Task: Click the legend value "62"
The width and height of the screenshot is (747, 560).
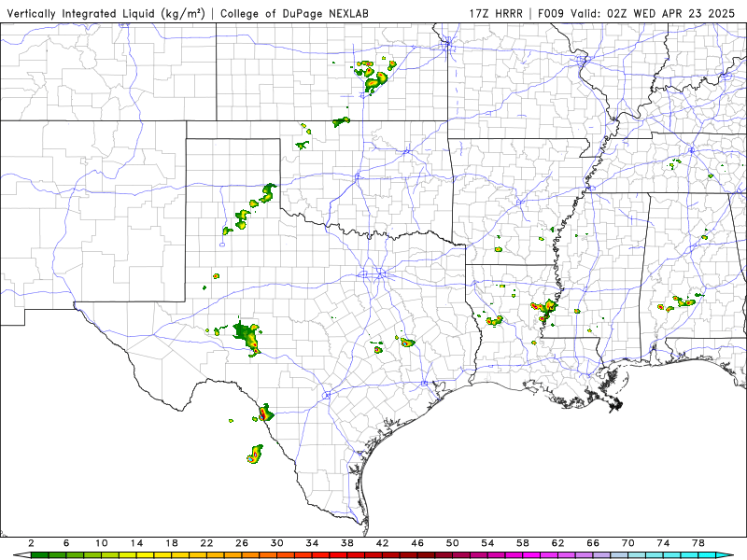Action: point(558,543)
